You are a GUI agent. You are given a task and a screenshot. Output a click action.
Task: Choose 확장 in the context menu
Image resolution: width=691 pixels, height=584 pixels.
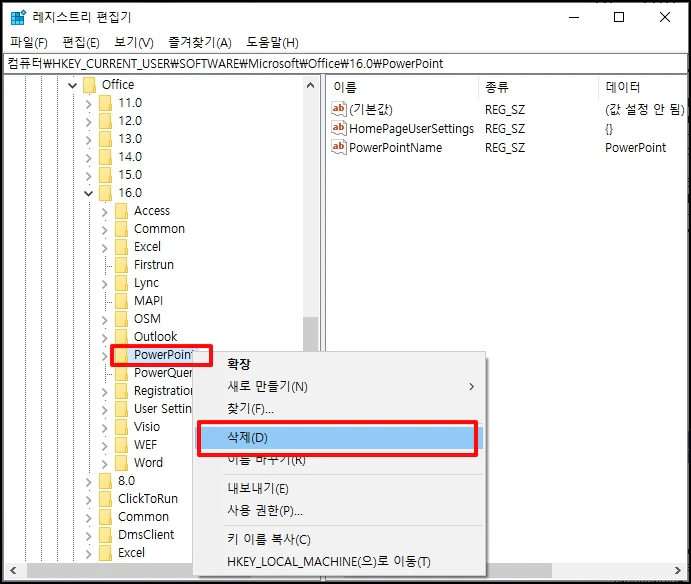coord(339,364)
